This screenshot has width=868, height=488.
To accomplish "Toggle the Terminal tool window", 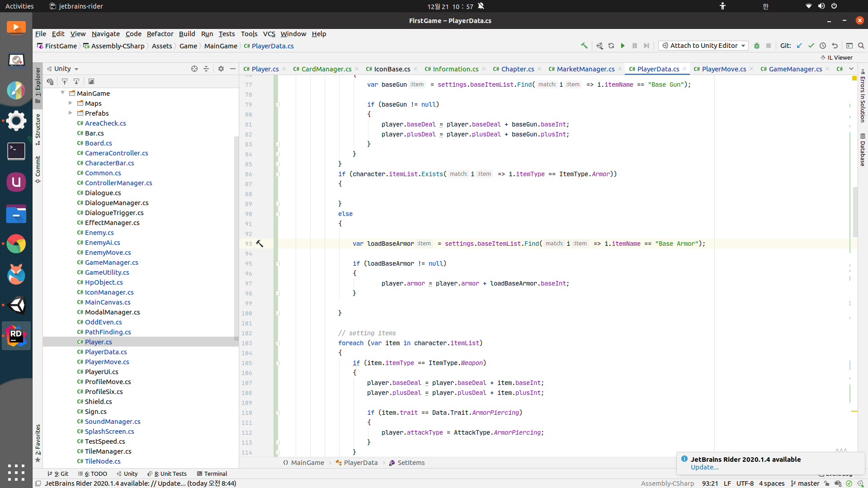I will (x=212, y=474).
